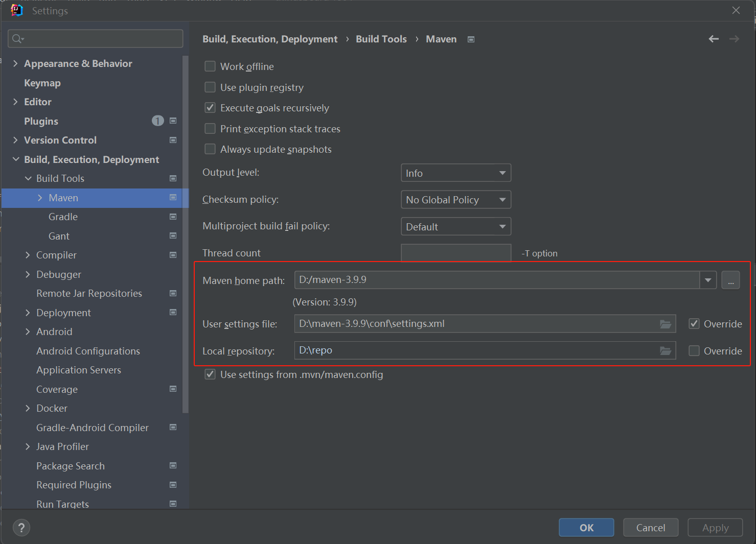This screenshot has height=544, width=756.
Task: Click the project-level icon beside Remote Jar Repositories
Action: (173, 293)
